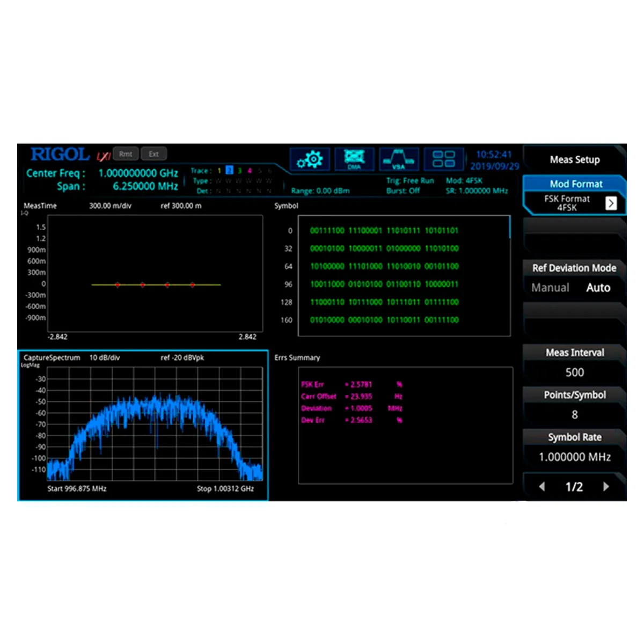Open the system settings gear icon

pyautogui.click(x=310, y=159)
